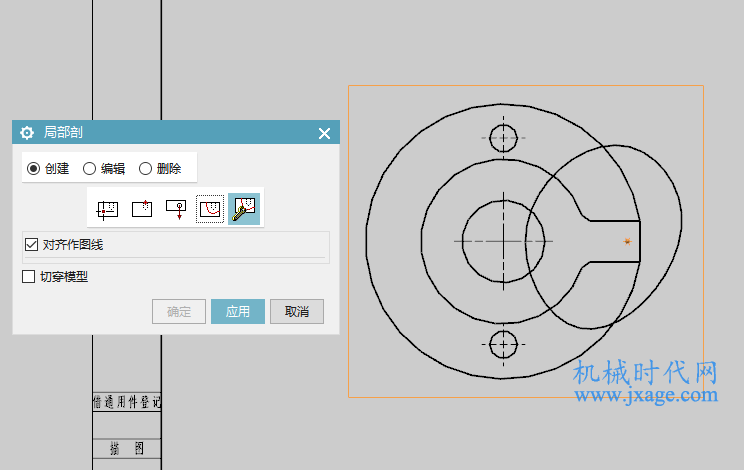Enable the 切穿模型 checkbox
Viewport: 744px width, 470px height.
tap(28, 276)
